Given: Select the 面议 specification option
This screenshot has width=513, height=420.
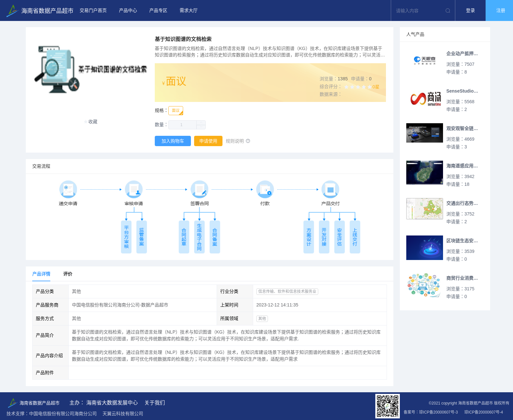Looking at the screenshot, I should (176, 111).
